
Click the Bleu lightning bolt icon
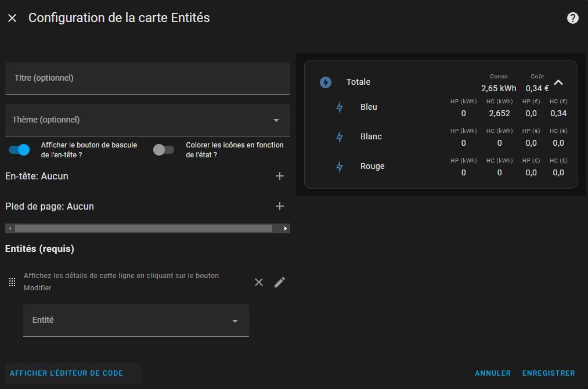point(340,107)
